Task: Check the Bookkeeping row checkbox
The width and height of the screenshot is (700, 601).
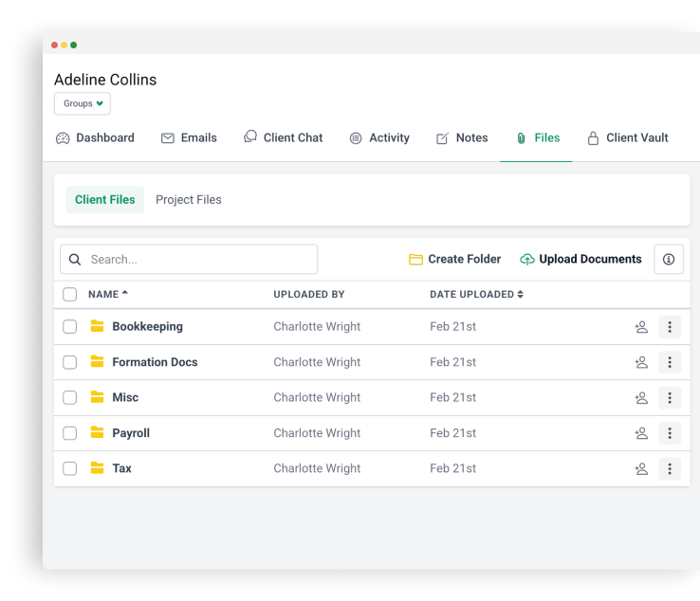Action: click(69, 327)
